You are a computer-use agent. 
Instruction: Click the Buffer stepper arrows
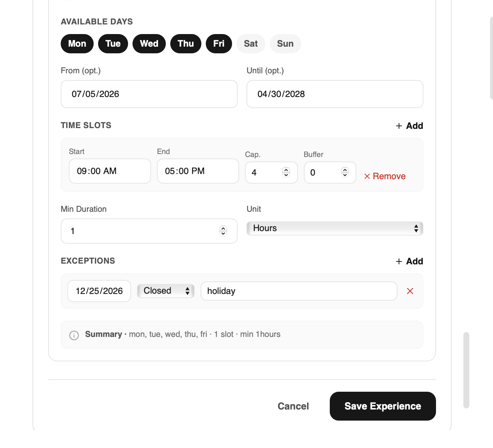pos(345,172)
